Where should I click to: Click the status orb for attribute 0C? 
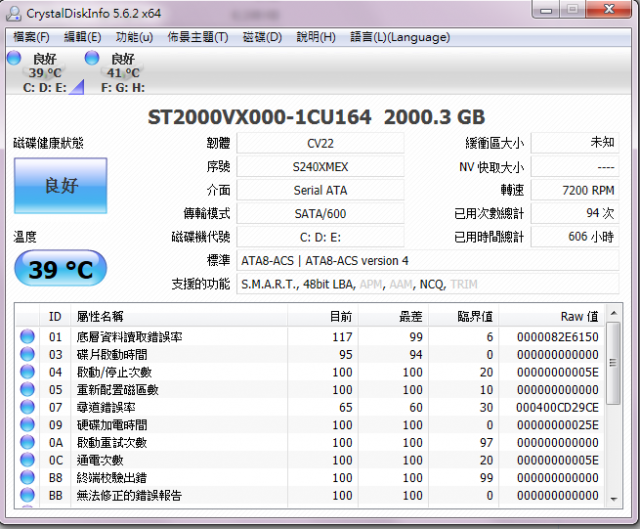[27, 460]
